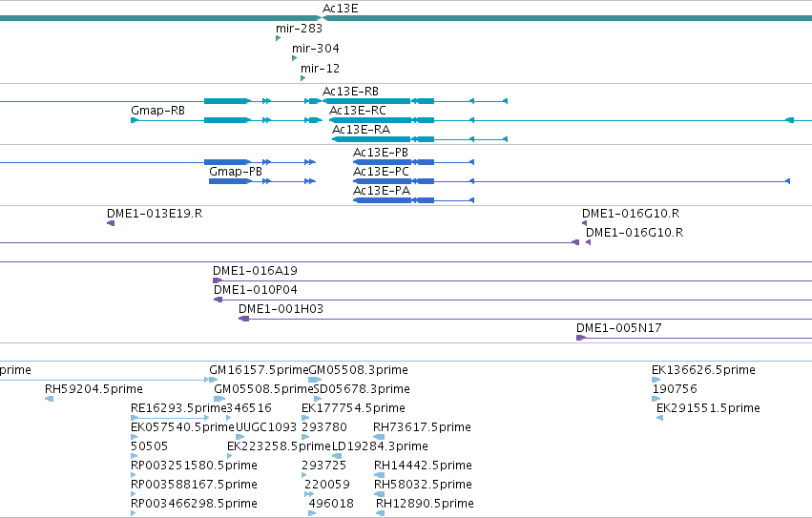Select the mir-304 arrow glyph

coord(294,58)
